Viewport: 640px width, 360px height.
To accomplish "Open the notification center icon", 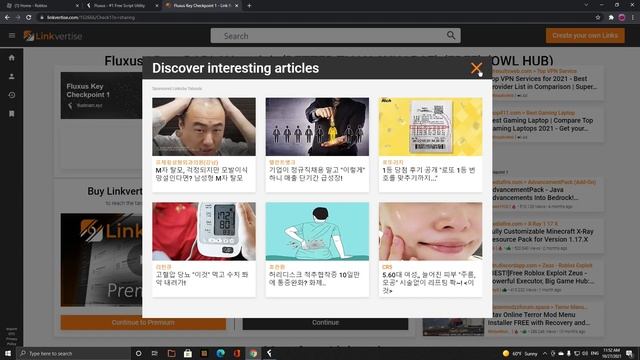I will coord(630,353).
